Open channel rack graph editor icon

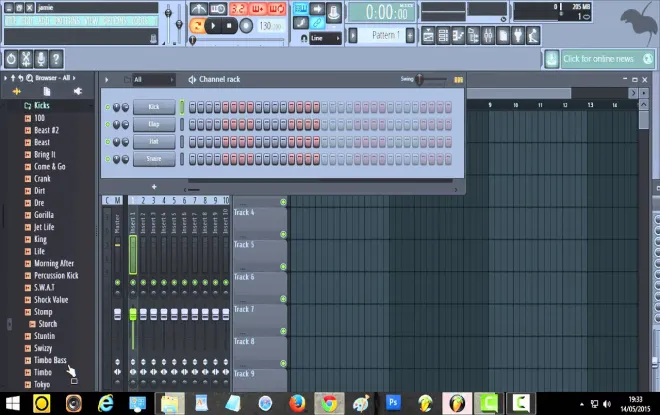458,80
